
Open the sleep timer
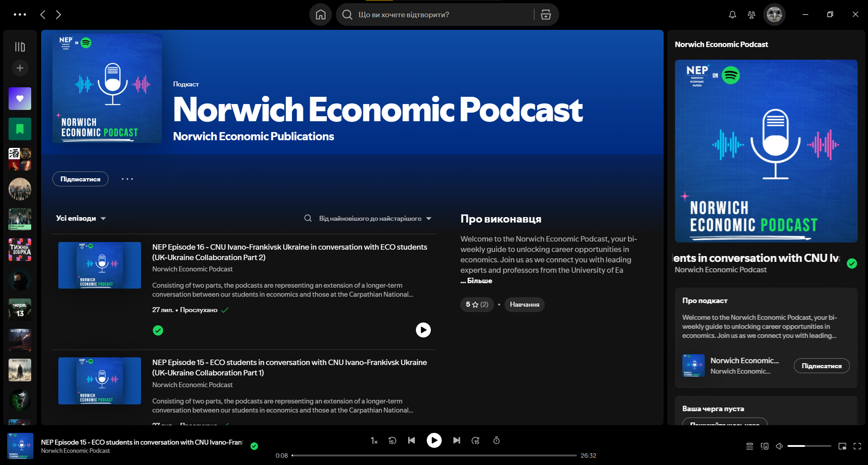click(x=496, y=441)
